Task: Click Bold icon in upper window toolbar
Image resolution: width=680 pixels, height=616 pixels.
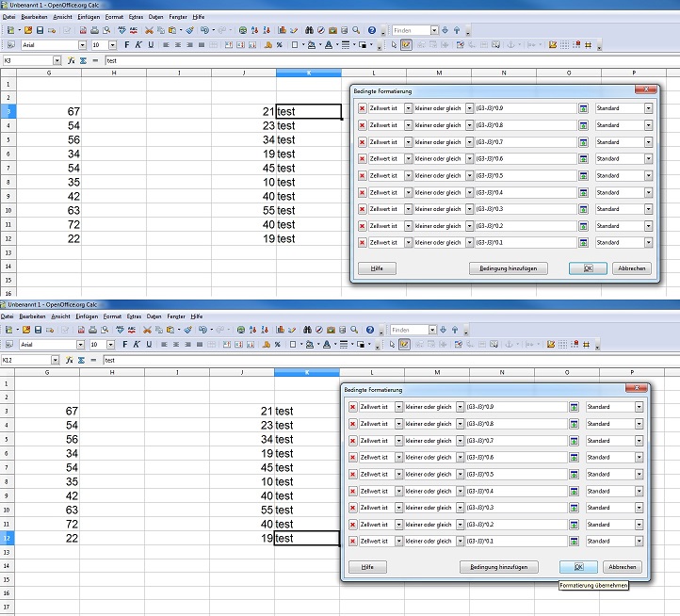Action: pyautogui.click(x=127, y=44)
